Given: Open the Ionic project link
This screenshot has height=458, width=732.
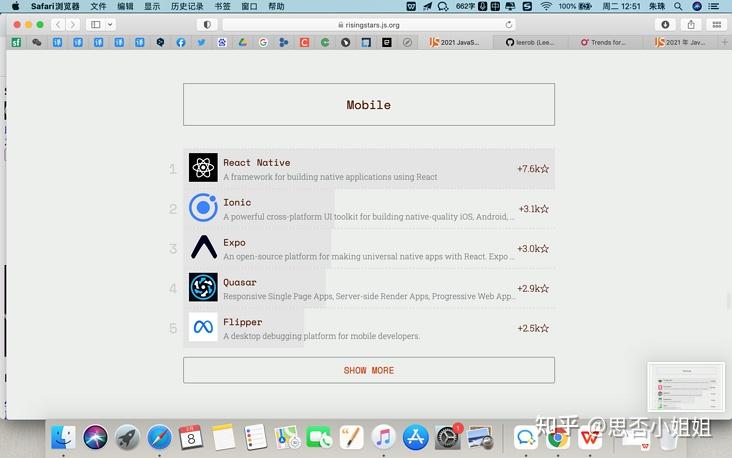Looking at the screenshot, I should [237, 202].
